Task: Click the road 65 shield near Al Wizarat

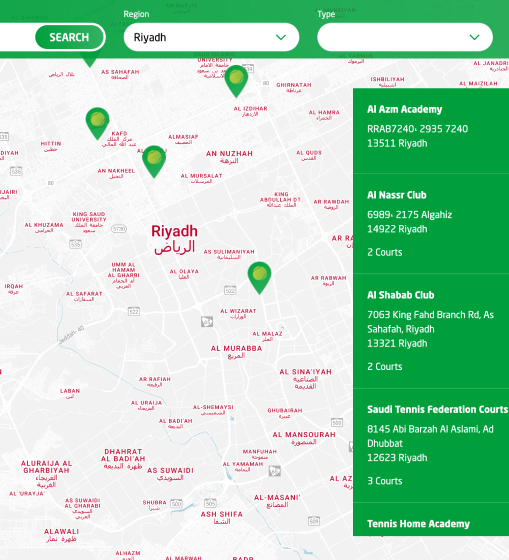Action: [x=207, y=321]
